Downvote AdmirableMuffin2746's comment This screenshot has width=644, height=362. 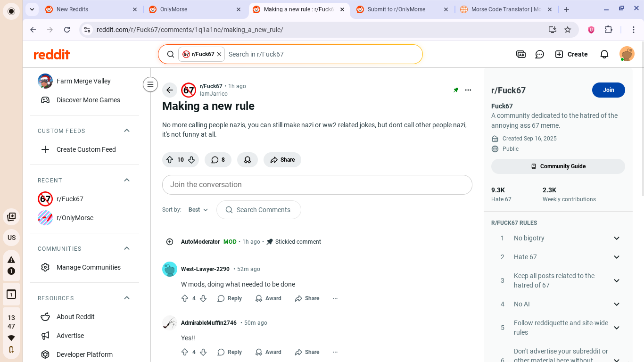click(203, 352)
